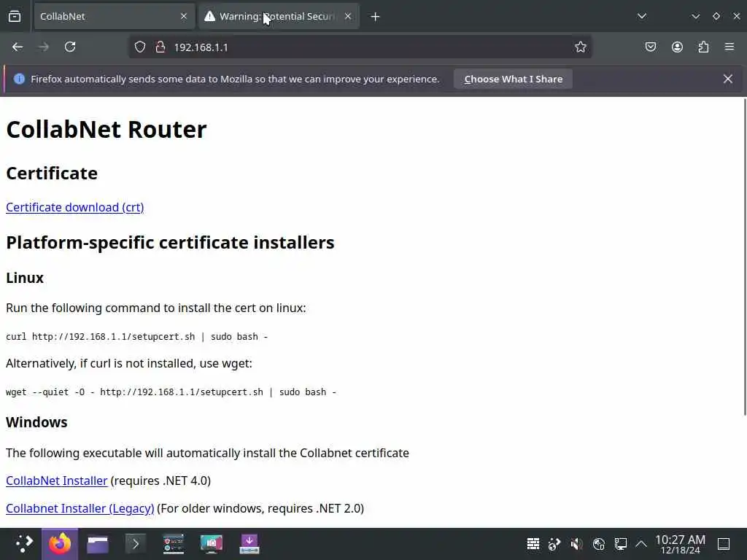Focus the 192.168.1.1 address bar

pos(360,47)
